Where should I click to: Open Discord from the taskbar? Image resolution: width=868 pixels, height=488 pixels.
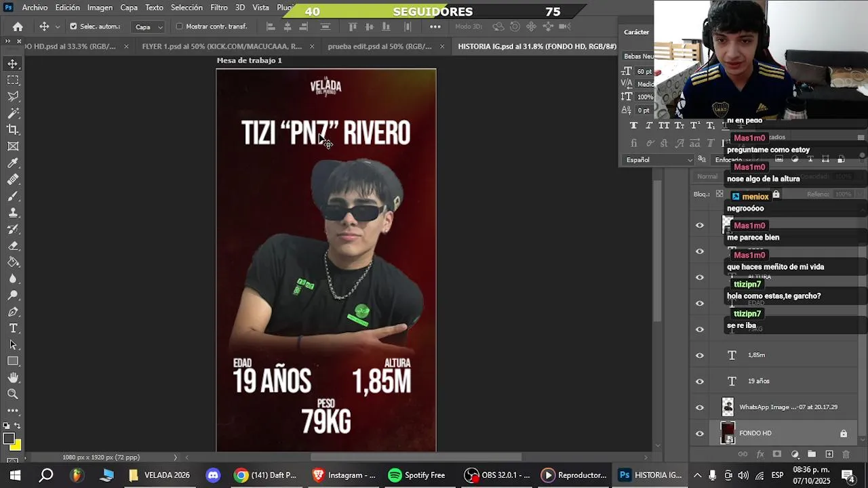pyautogui.click(x=213, y=475)
